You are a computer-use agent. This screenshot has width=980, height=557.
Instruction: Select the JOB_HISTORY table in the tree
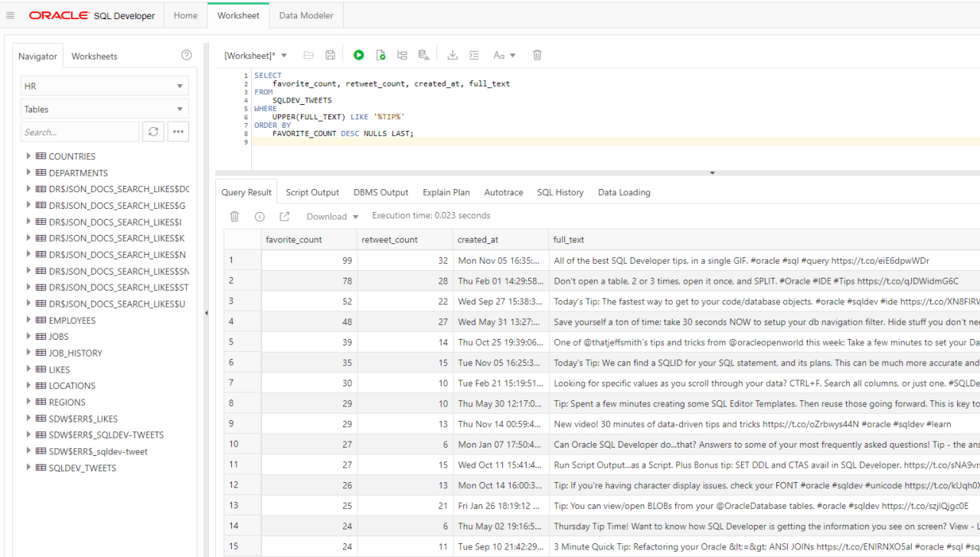point(75,353)
